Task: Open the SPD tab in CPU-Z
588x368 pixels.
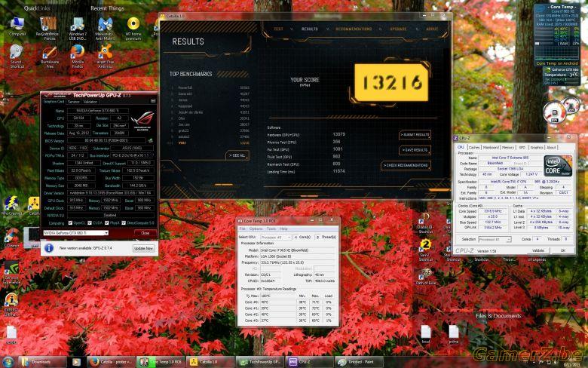Action: coord(522,147)
